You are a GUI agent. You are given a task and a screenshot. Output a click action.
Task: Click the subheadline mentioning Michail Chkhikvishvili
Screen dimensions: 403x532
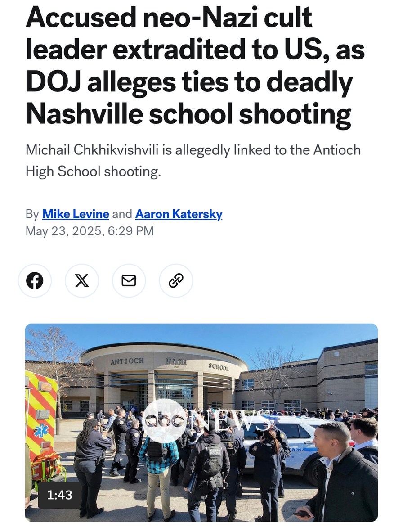click(x=193, y=161)
